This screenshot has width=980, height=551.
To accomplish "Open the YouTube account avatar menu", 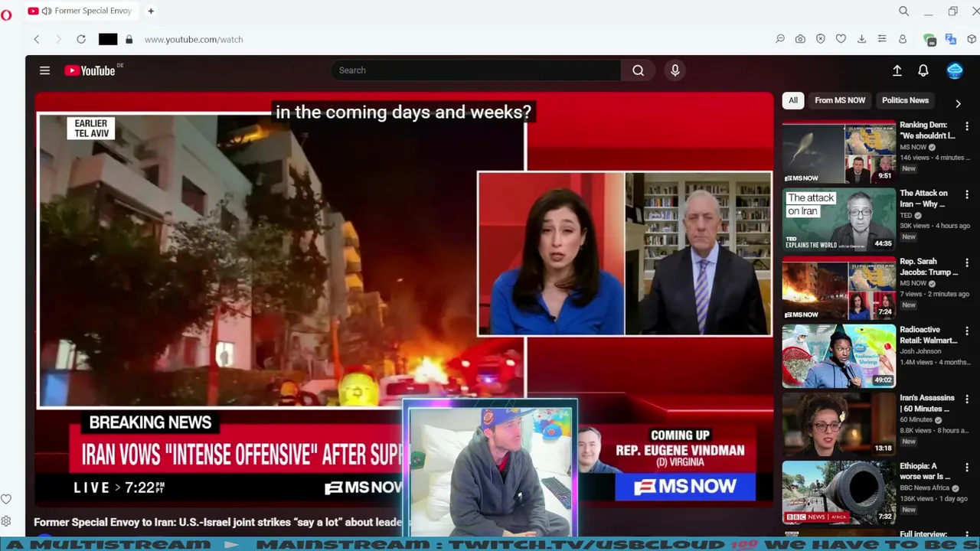I will pyautogui.click(x=955, y=70).
